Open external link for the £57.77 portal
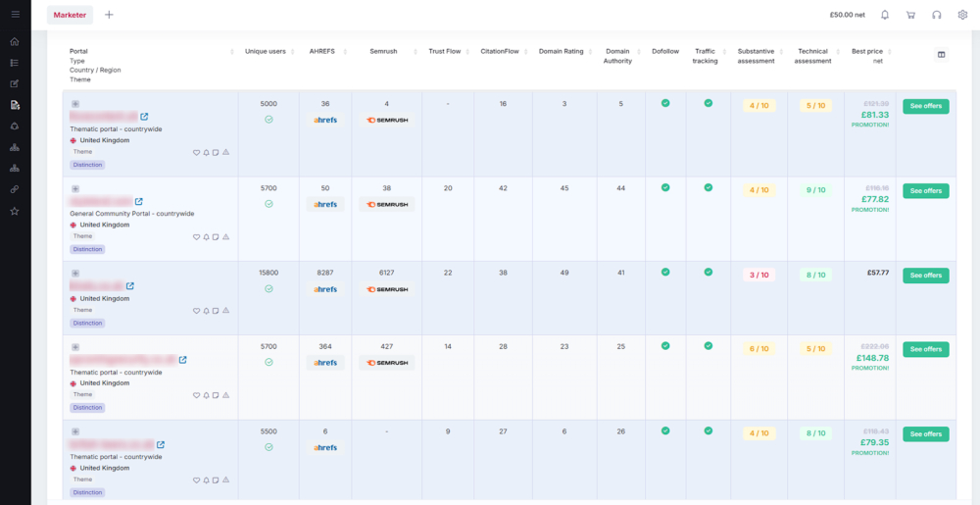This screenshot has width=980, height=505. coord(130,286)
